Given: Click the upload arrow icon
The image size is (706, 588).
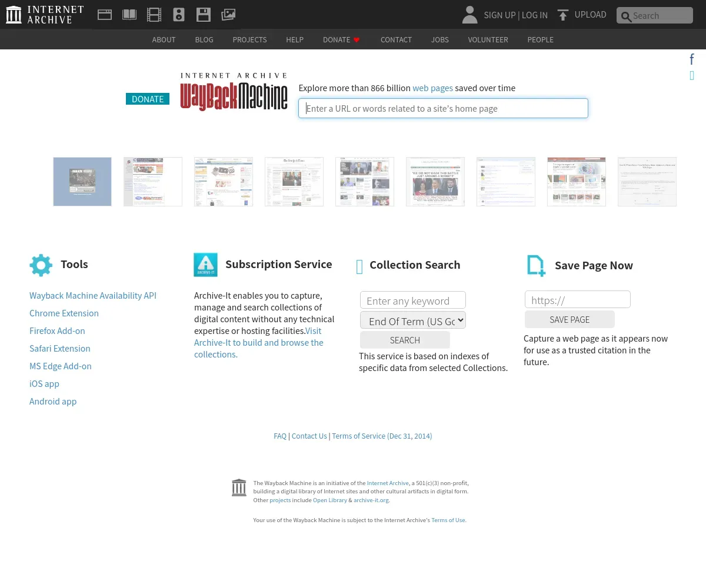Looking at the screenshot, I should (563, 15).
